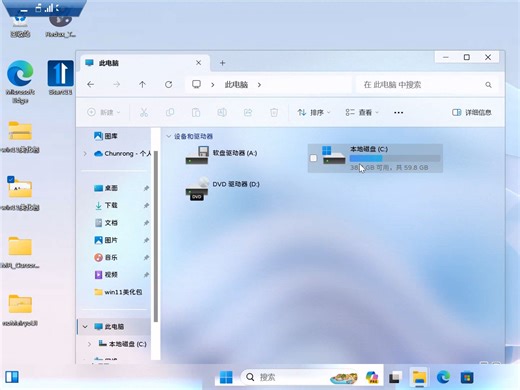Click the Share icon in toolbar

point(248,112)
